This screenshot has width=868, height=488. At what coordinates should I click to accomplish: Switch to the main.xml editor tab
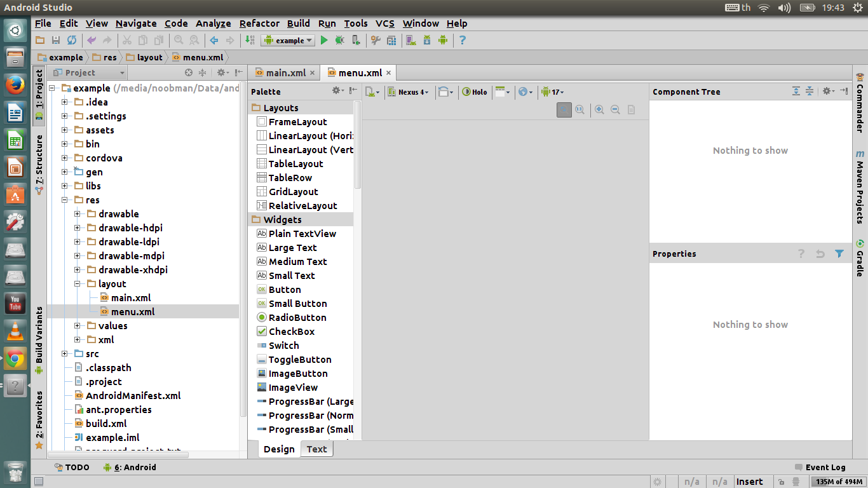click(x=285, y=72)
